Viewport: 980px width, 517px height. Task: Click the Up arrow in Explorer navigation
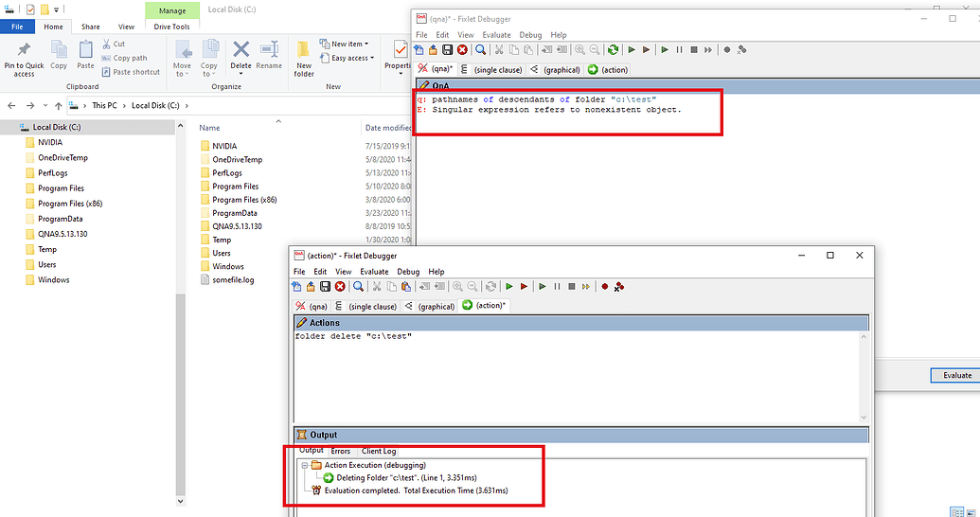pyautogui.click(x=59, y=106)
